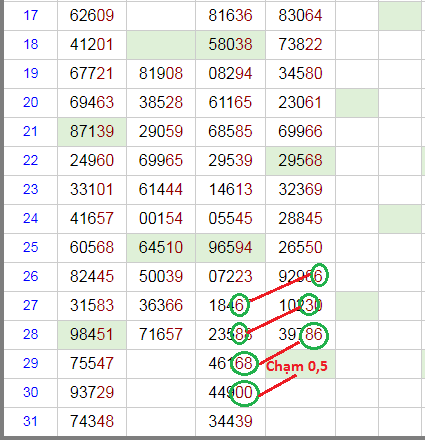The width and height of the screenshot is (425, 440).
Task: Click cell containing 82445
Action: pos(92,276)
